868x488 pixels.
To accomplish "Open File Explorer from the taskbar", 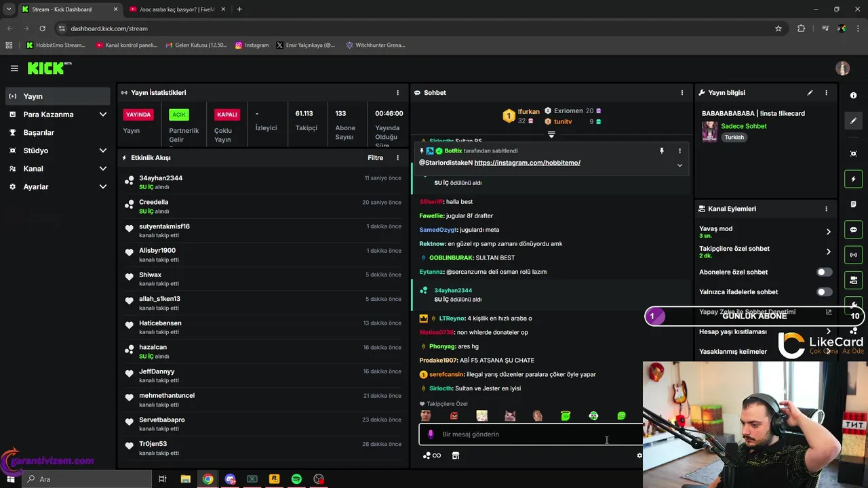I will click(x=186, y=479).
